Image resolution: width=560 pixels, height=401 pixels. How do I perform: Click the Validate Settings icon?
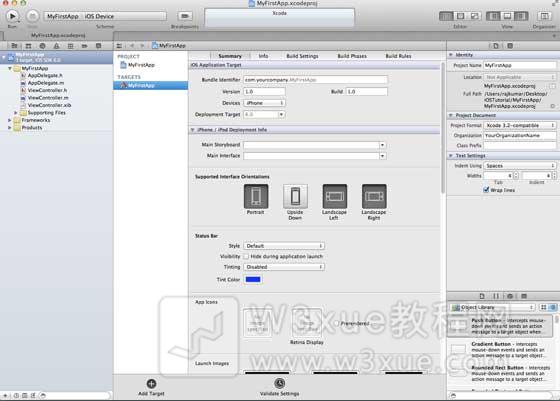[x=280, y=383]
